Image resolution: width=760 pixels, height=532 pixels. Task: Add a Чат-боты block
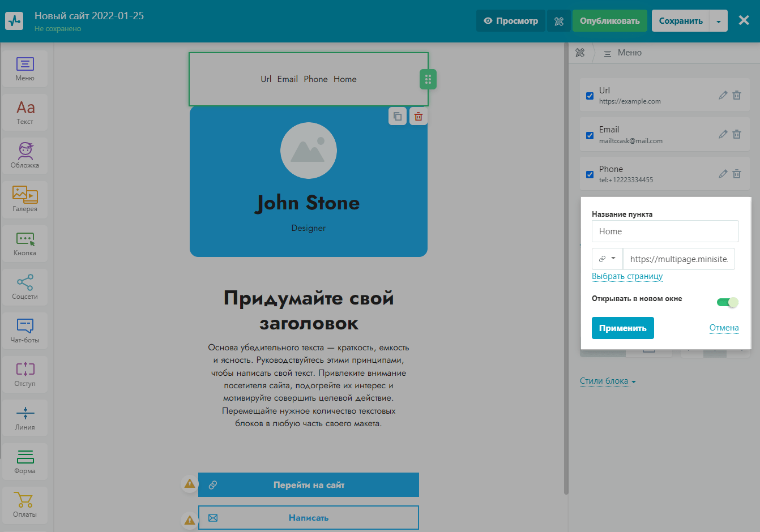click(25, 330)
